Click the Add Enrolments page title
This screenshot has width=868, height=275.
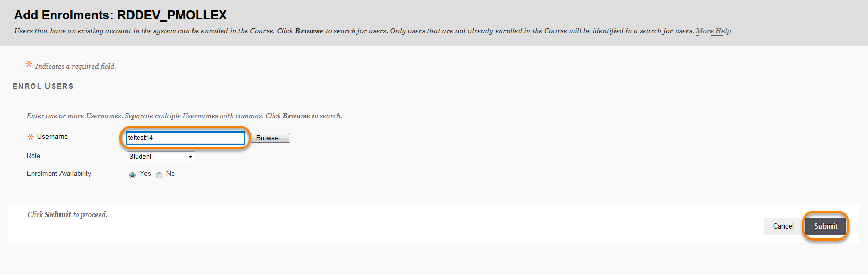120,15
